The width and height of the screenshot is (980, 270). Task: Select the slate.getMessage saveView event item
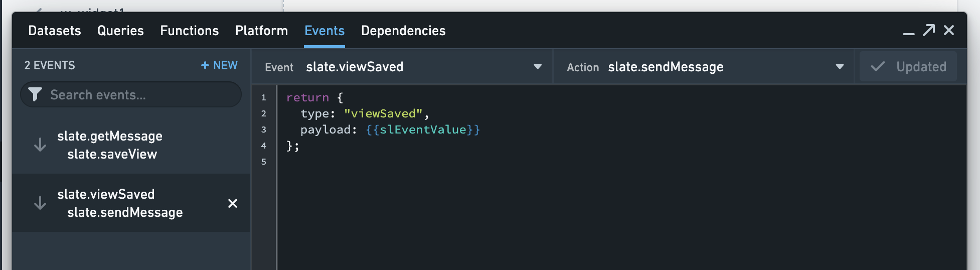click(131, 145)
